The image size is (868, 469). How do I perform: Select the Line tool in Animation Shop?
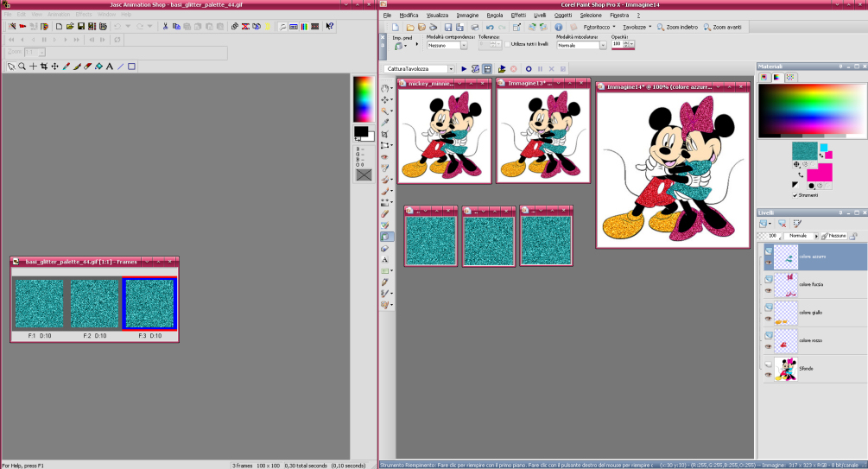pos(121,67)
